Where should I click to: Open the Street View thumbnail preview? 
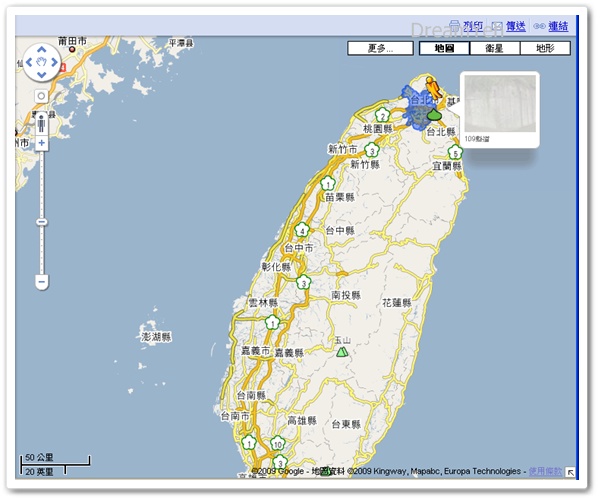pos(500,104)
